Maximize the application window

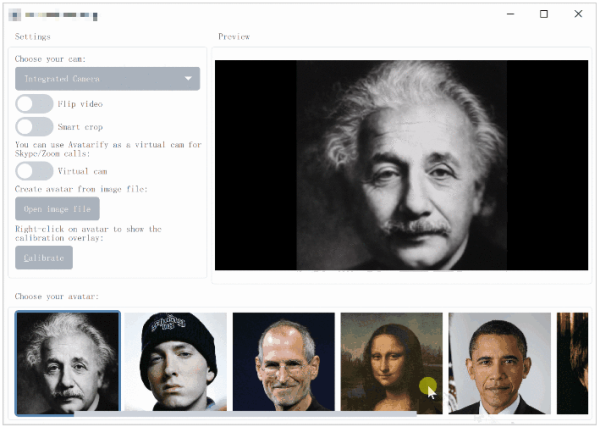[x=543, y=14]
